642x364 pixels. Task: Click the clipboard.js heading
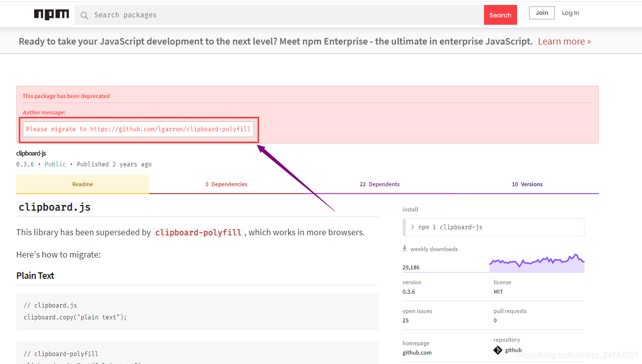click(x=54, y=207)
